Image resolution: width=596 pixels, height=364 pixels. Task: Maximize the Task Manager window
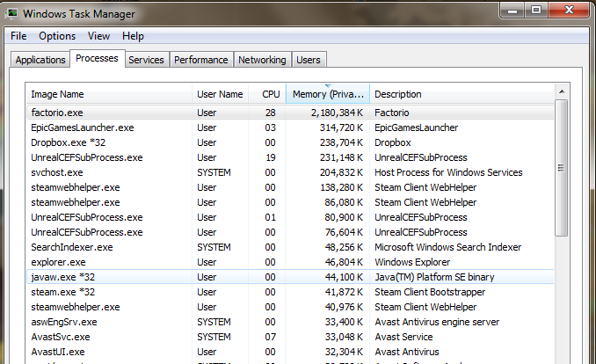(x=536, y=10)
